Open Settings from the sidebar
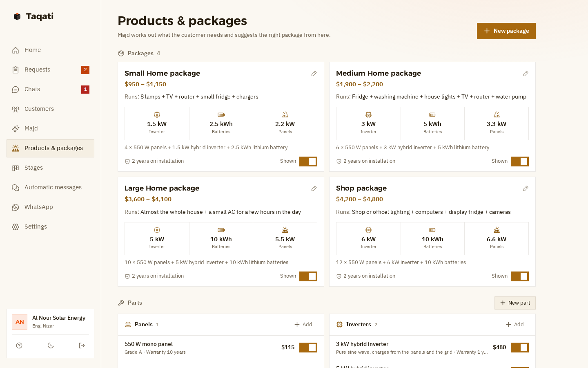This screenshot has height=368, width=588. (x=50, y=227)
